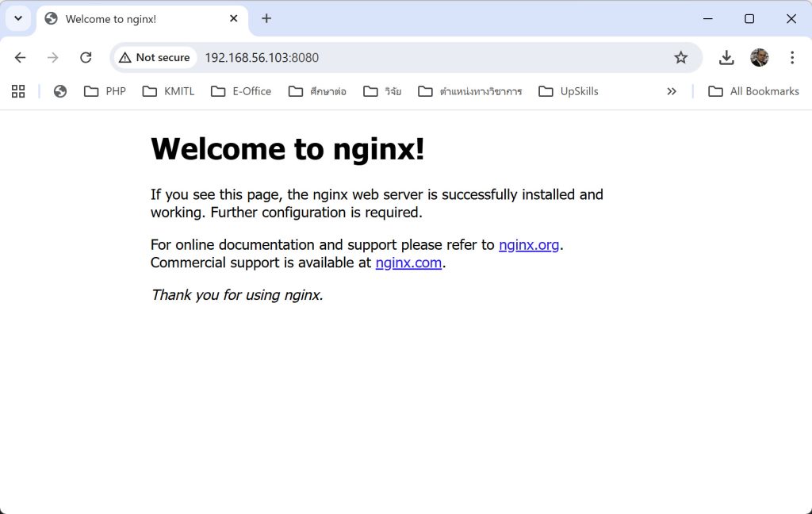This screenshot has height=514, width=812.
Task: Open the user profile avatar
Action: (x=759, y=57)
